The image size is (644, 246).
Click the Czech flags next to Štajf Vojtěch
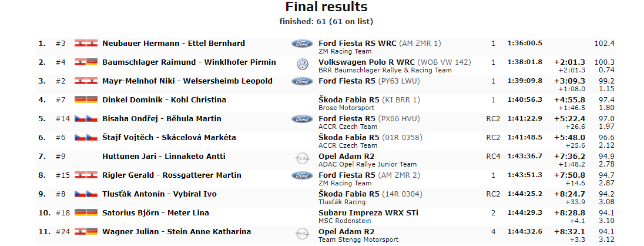pyautogui.click(x=86, y=138)
